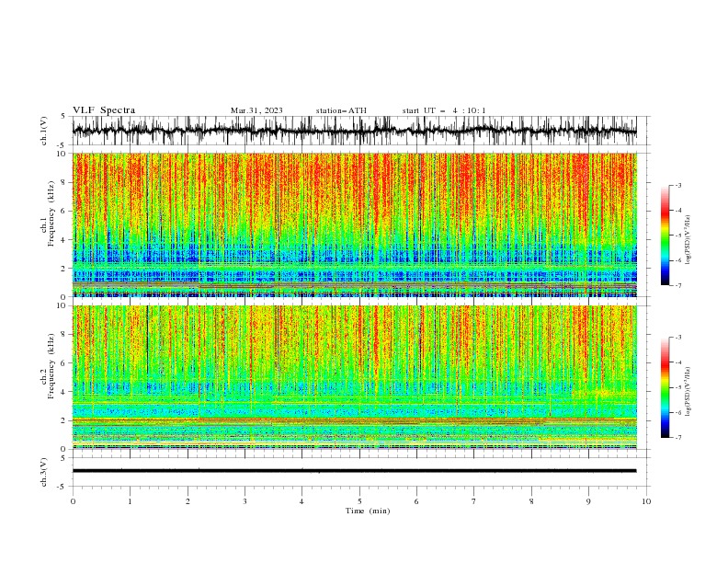The height and width of the screenshot is (563, 728).
Task: Click time axis tick label "3"
Action: point(245,501)
